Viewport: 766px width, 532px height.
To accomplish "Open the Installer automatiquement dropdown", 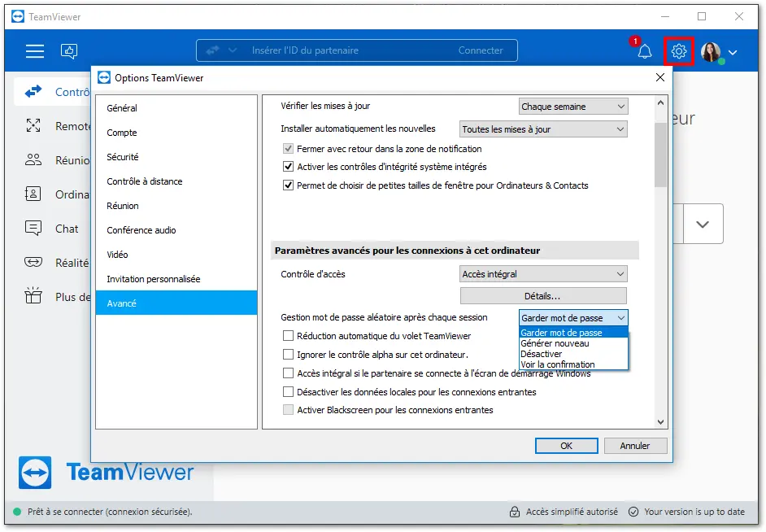I will (543, 129).
